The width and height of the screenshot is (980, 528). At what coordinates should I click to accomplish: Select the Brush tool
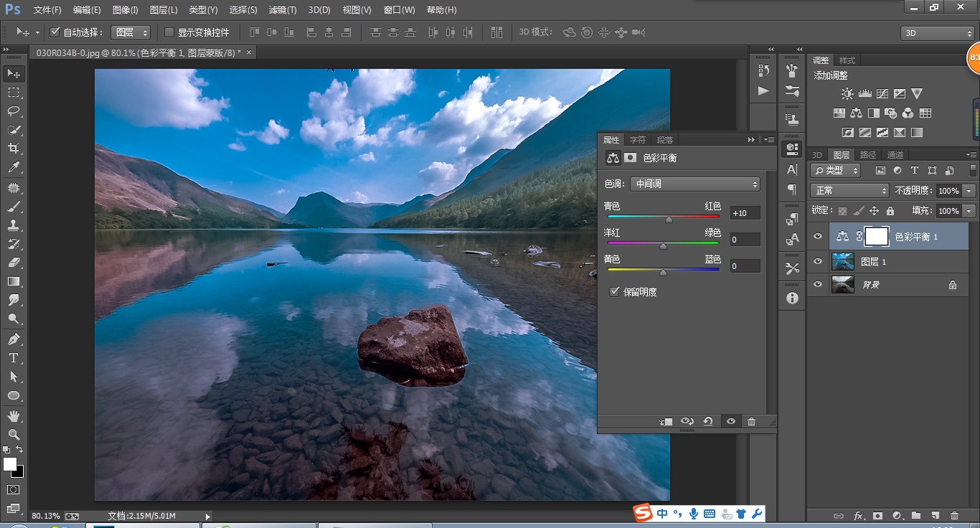[14, 207]
